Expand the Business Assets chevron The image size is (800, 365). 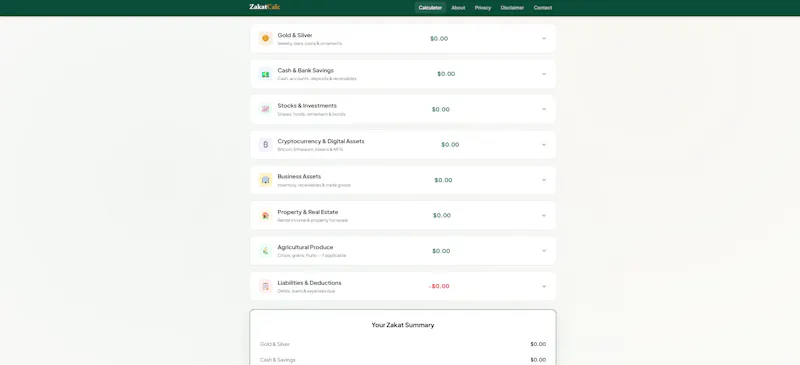544,180
